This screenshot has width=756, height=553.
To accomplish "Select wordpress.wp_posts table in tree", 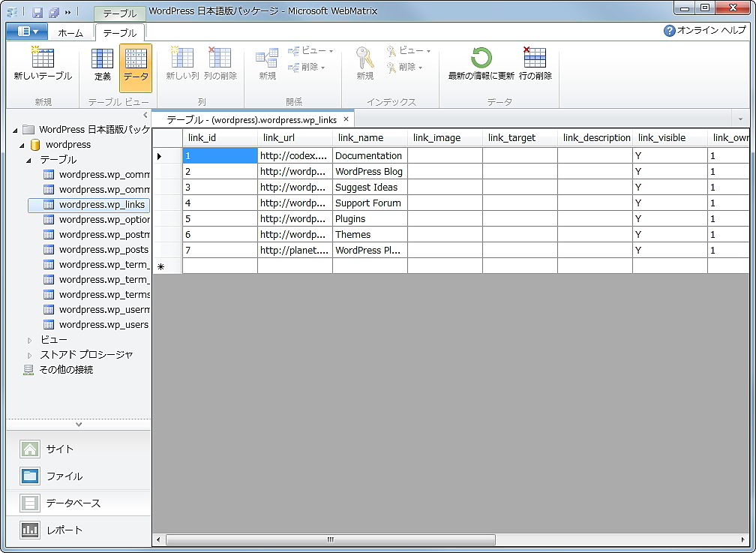I will click(x=96, y=249).
